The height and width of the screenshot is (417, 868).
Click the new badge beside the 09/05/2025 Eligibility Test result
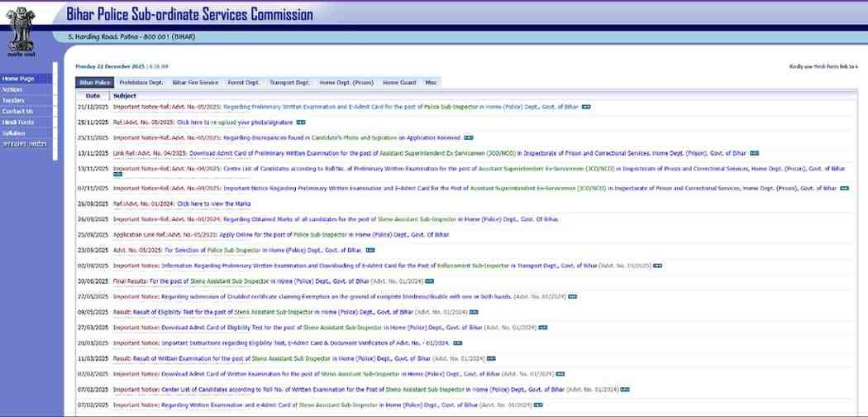[x=475, y=312]
